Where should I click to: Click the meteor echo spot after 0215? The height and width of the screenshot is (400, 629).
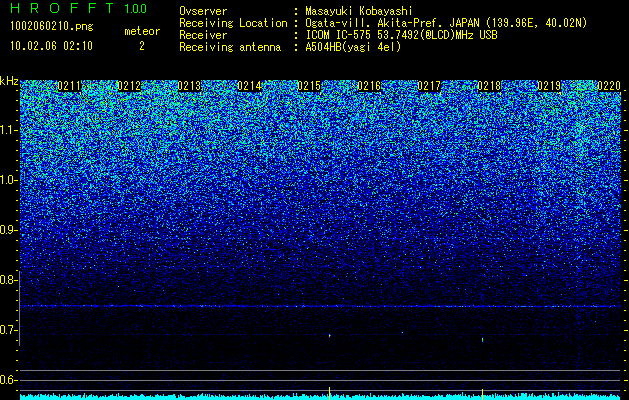pos(330,335)
